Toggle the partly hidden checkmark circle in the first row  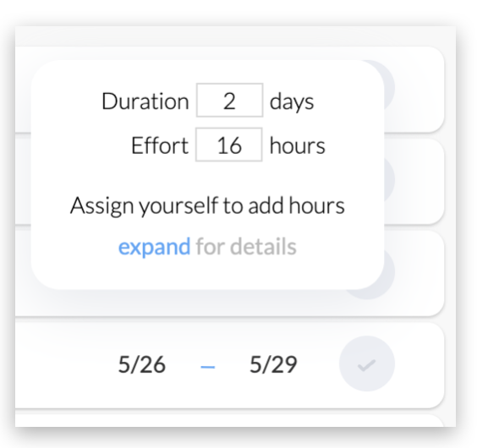point(390,87)
